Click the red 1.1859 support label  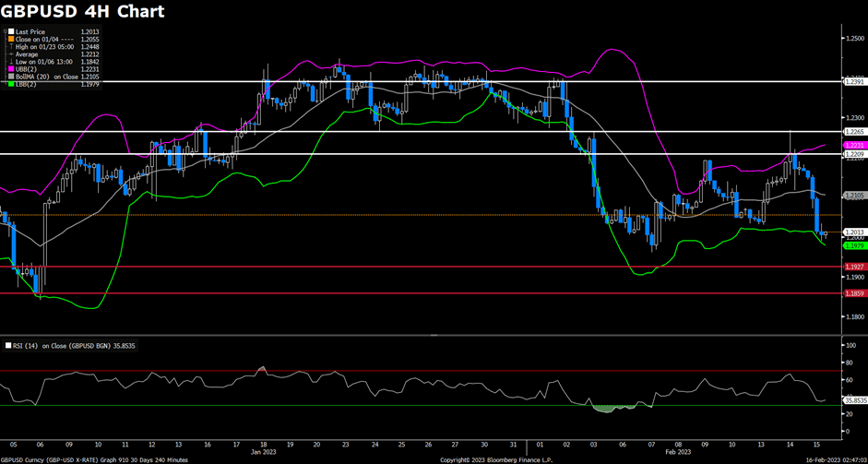853,293
